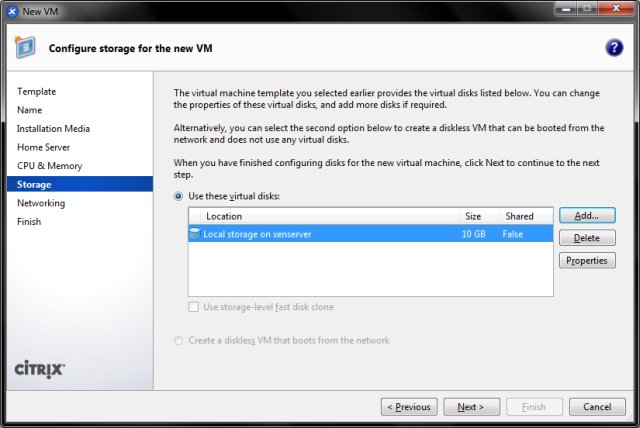
Task: Go to the Finish wizard step
Action: coord(29,222)
